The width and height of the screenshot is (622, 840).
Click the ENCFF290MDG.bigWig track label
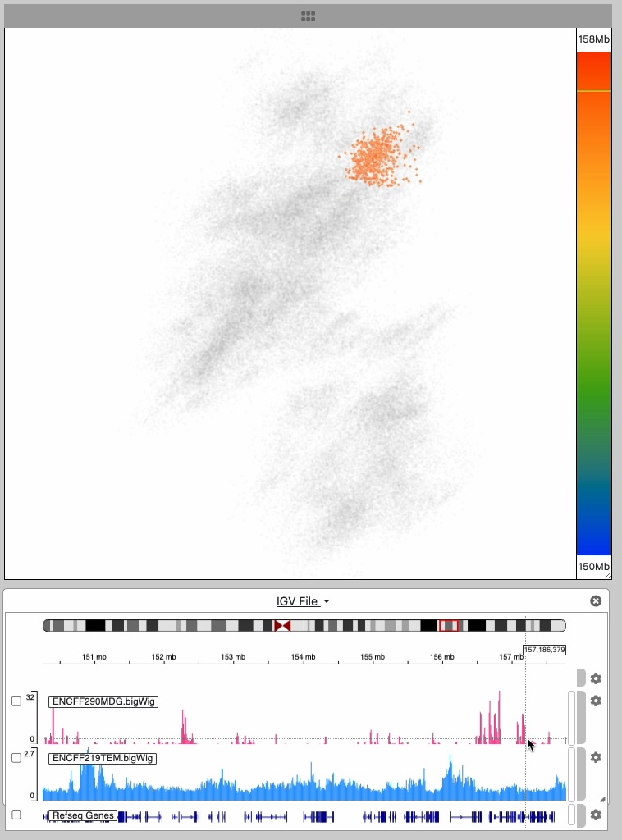(103, 702)
